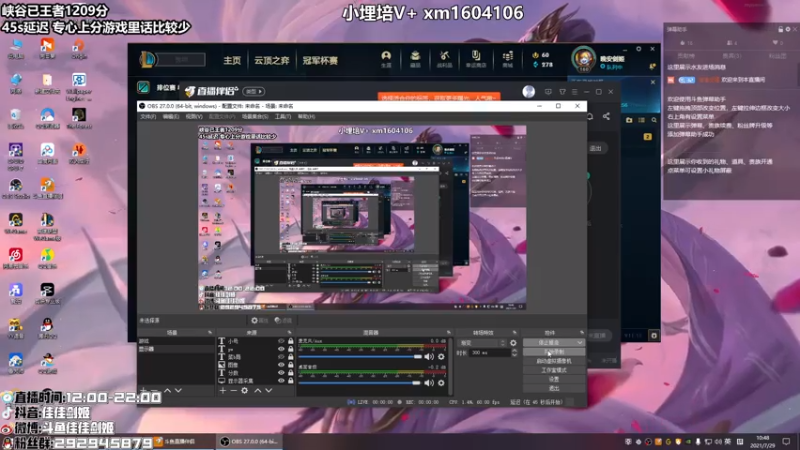
Task: Move source down with arrow
Action: pos(268,390)
